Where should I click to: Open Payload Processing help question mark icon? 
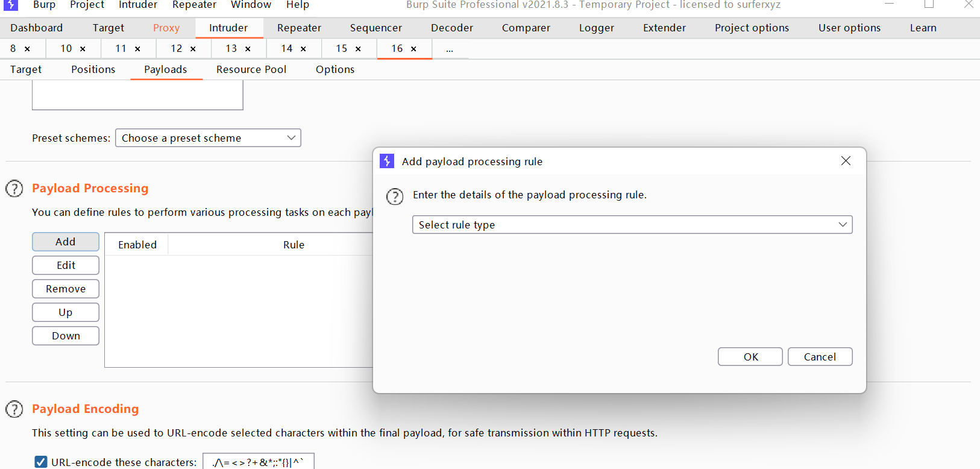(14, 189)
